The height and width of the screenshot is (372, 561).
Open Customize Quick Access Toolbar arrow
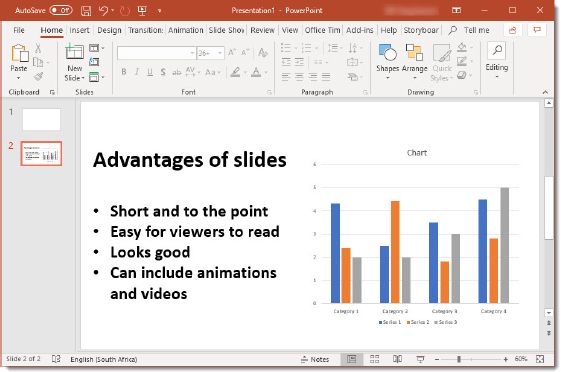coord(159,11)
